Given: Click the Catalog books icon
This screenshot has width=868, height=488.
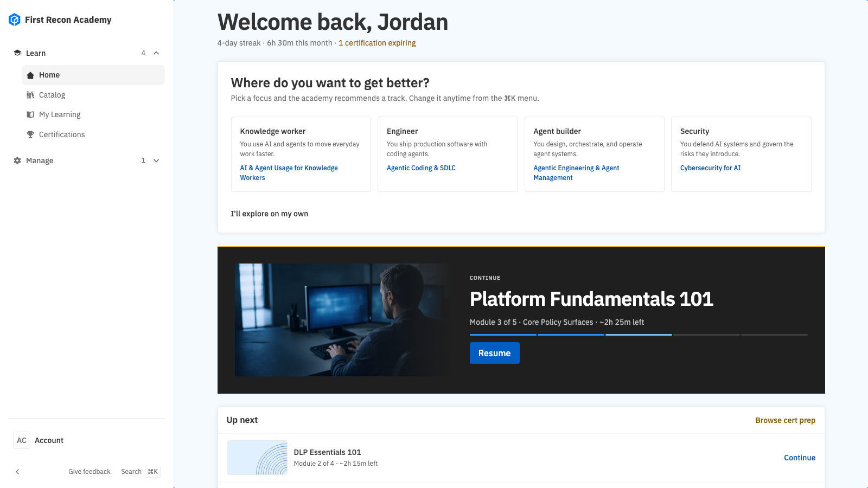Looking at the screenshot, I should click(30, 95).
